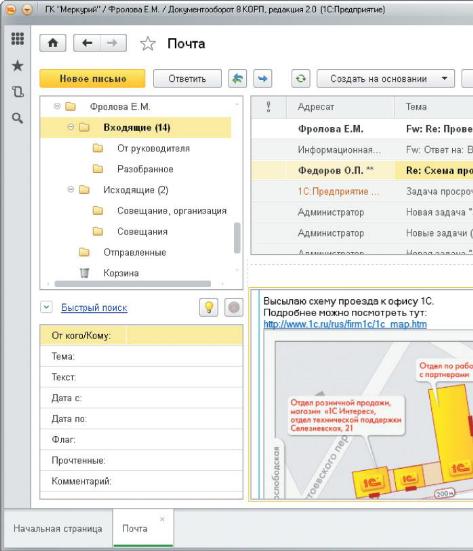Click the importance exclamation column header
473x551 pixels.
[x=268, y=106]
